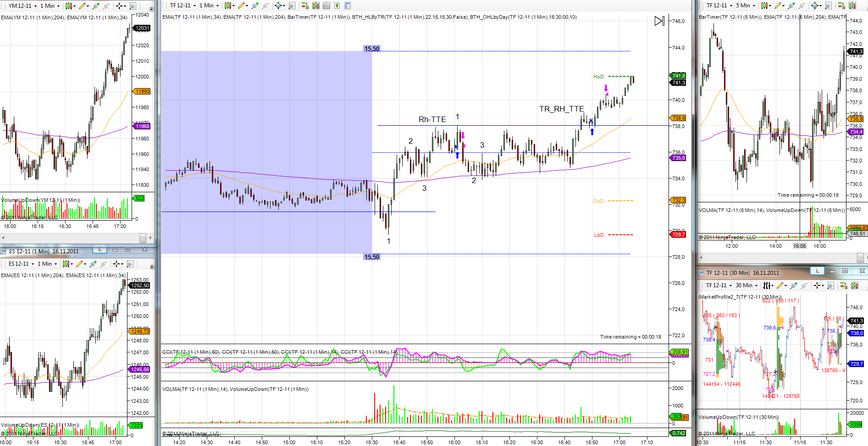Expand ES chart toolbar overflow arrow
The width and height of the screenshot is (868, 446).
coord(152,266)
